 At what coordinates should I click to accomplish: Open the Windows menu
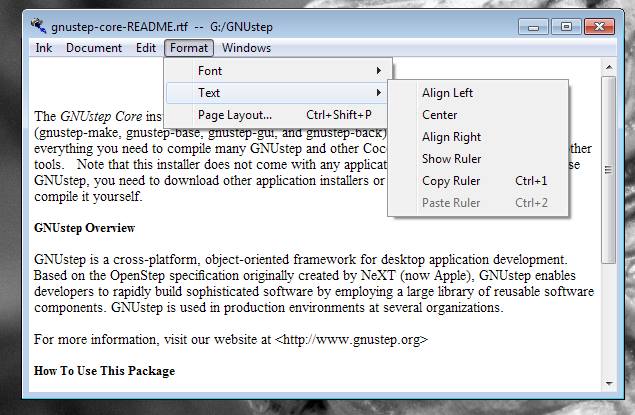pos(246,47)
